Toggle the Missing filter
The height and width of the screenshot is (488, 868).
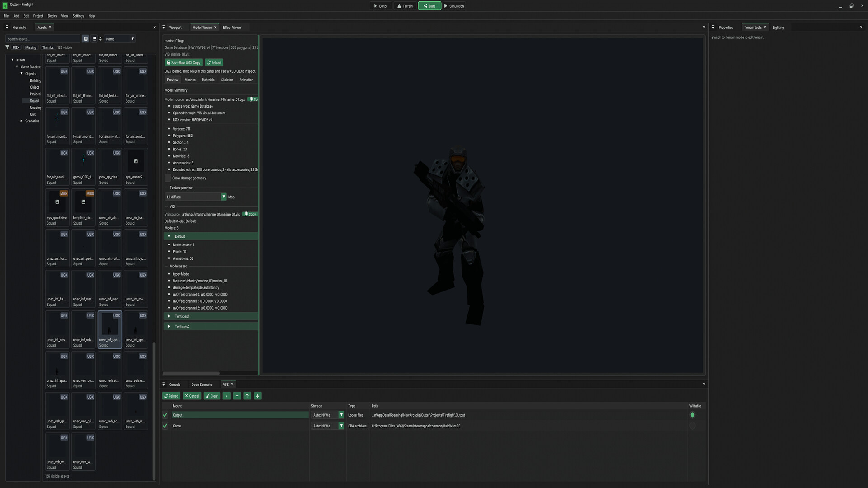[31, 47]
